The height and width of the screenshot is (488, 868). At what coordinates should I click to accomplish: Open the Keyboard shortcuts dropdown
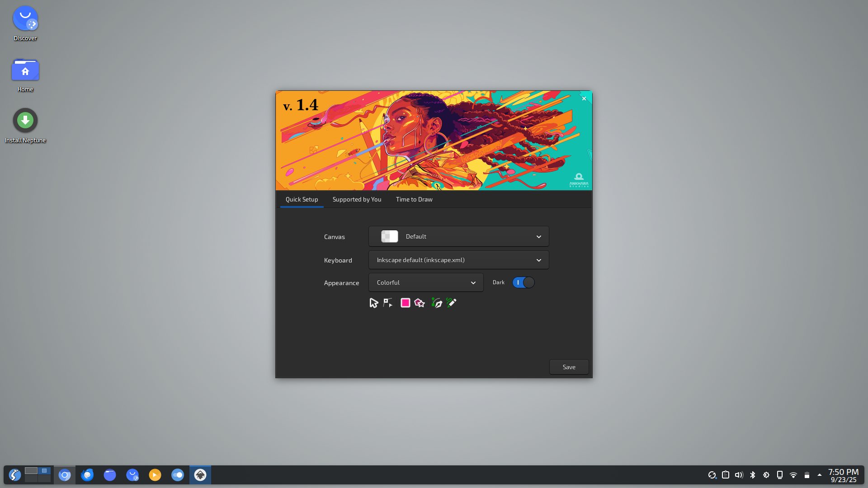pos(458,260)
